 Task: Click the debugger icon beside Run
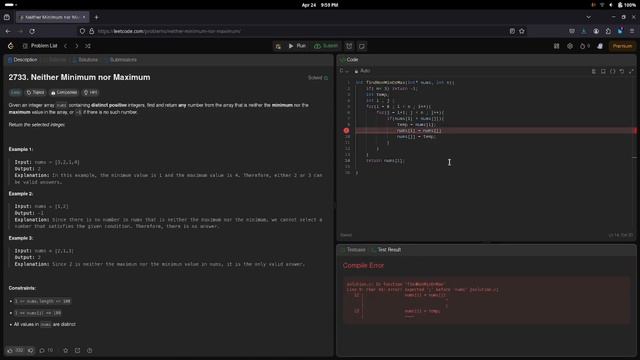pyautogui.click(x=278, y=46)
